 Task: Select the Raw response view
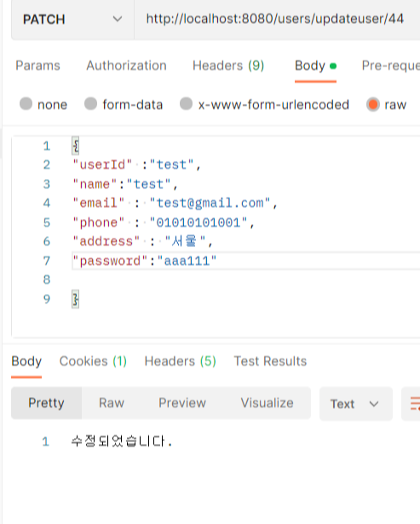112,403
